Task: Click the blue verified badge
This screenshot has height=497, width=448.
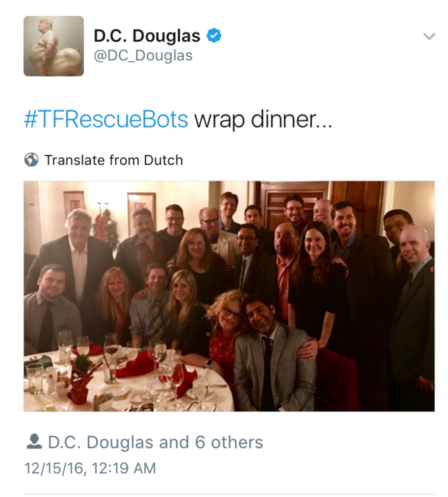Action: 214,35
